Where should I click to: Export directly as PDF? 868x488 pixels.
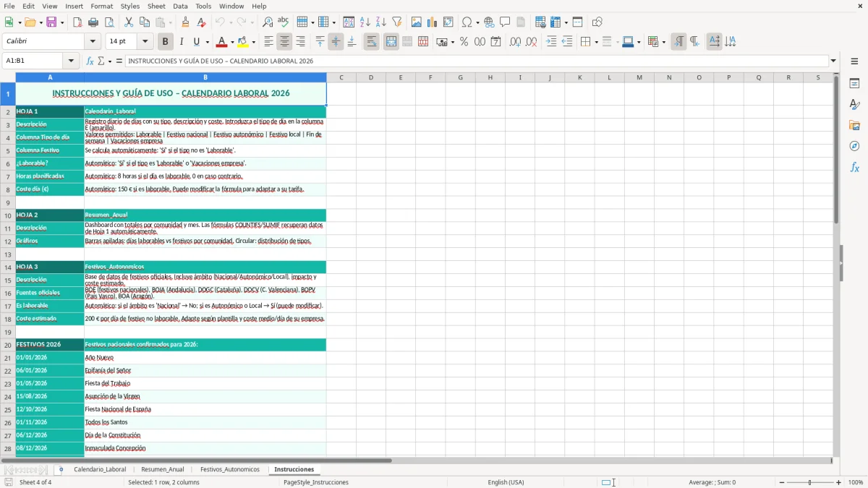click(77, 22)
